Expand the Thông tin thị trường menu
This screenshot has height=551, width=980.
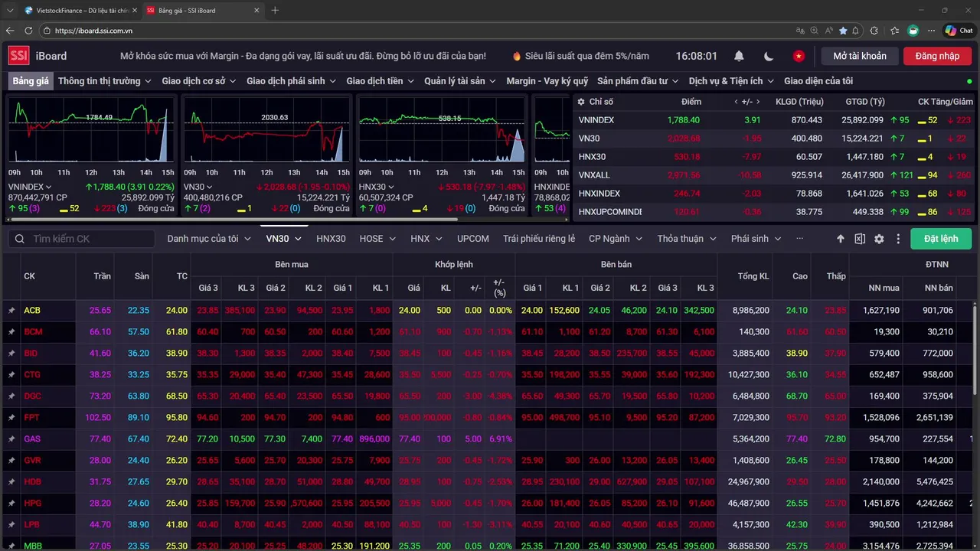[x=105, y=81]
